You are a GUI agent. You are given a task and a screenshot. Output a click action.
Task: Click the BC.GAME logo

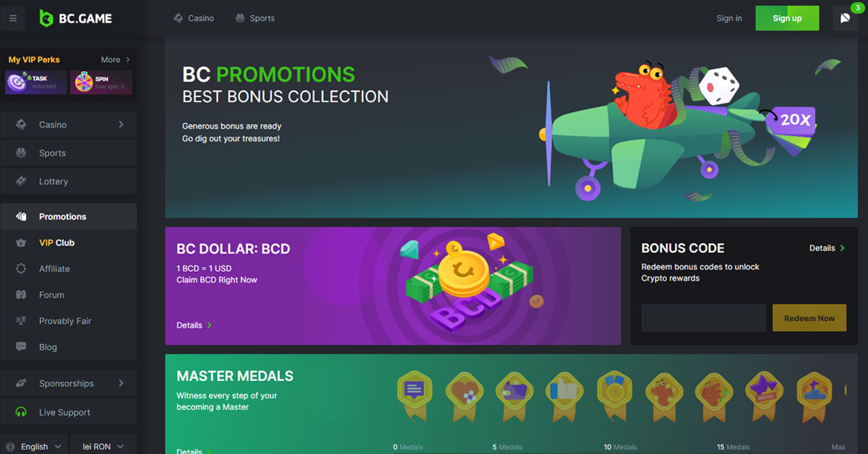(75, 18)
